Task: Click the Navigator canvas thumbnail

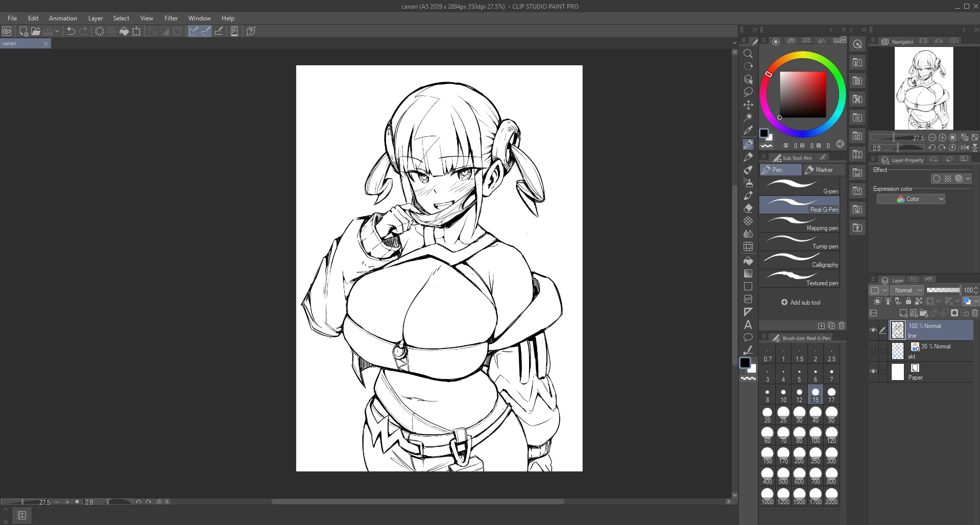Action: coord(924,88)
